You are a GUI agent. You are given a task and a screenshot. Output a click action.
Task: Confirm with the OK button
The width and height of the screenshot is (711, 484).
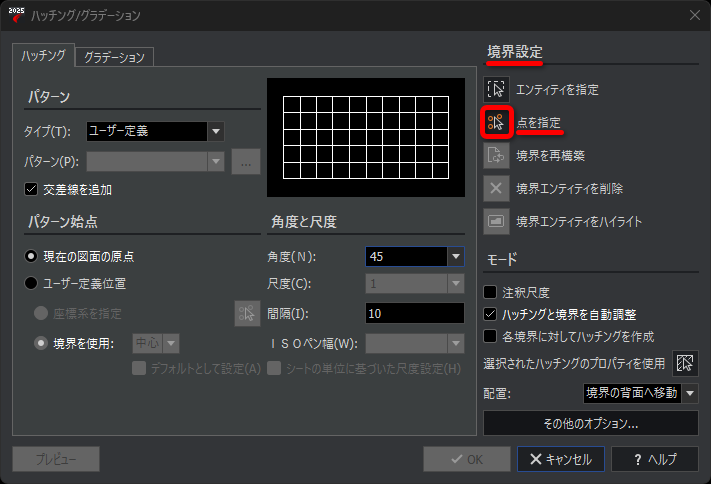click(467, 459)
